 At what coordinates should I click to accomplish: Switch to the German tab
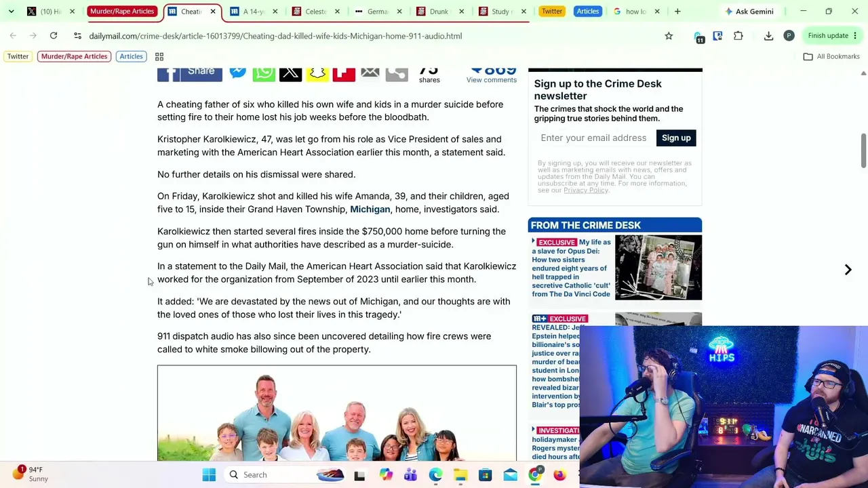(x=377, y=12)
